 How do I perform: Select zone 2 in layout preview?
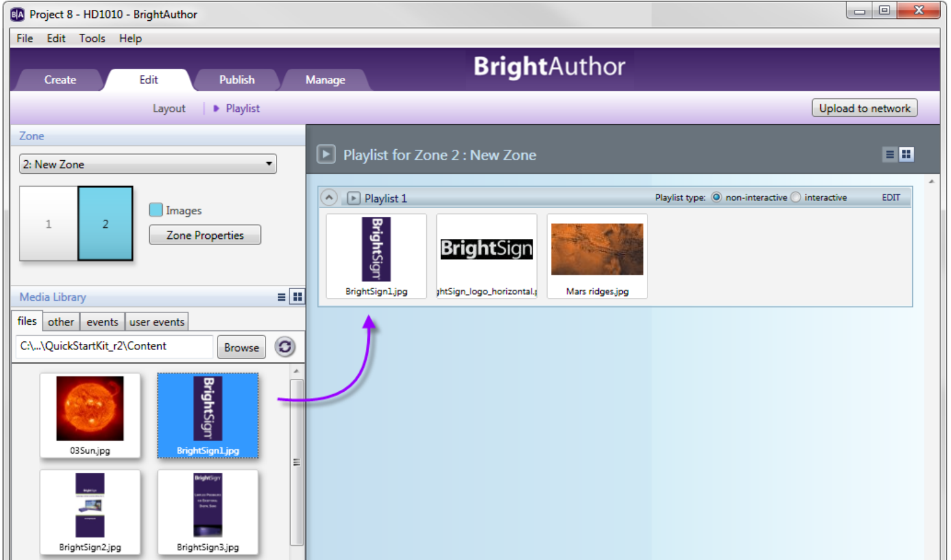[x=106, y=224]
